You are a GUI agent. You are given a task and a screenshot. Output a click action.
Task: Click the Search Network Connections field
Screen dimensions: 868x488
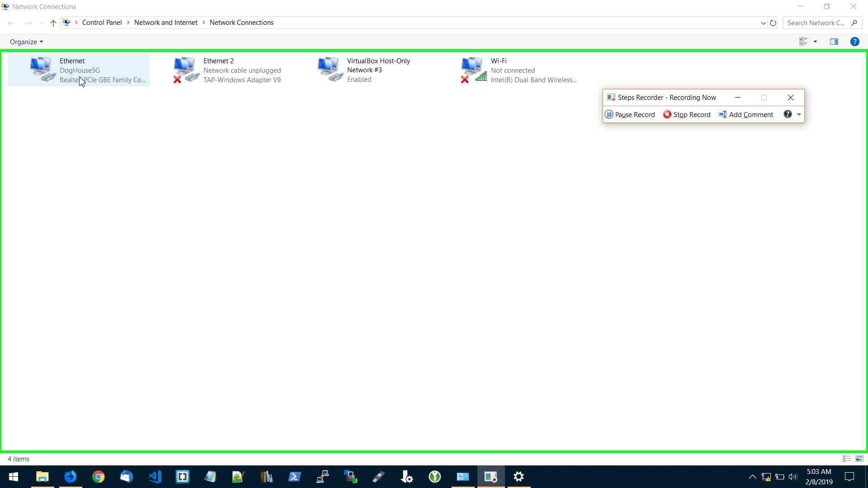pos(816,23)
